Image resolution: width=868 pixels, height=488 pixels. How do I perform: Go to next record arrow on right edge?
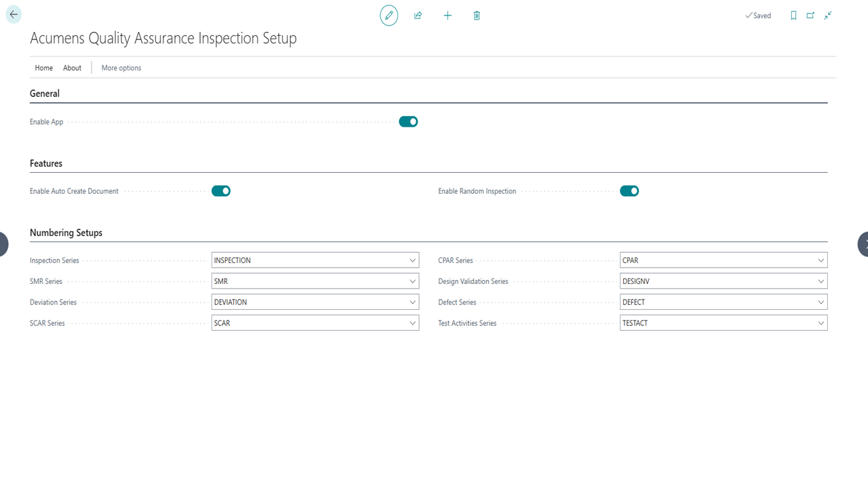[863, 244]
